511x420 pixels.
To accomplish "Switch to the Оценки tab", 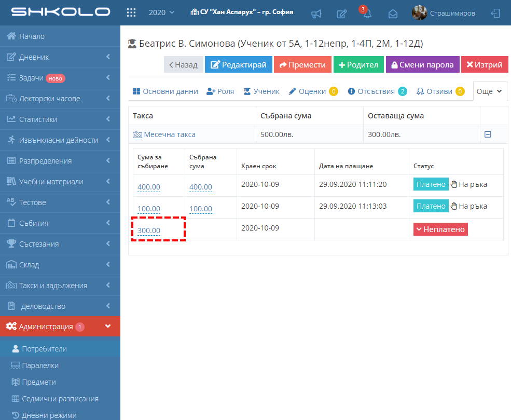I will 313,91.
